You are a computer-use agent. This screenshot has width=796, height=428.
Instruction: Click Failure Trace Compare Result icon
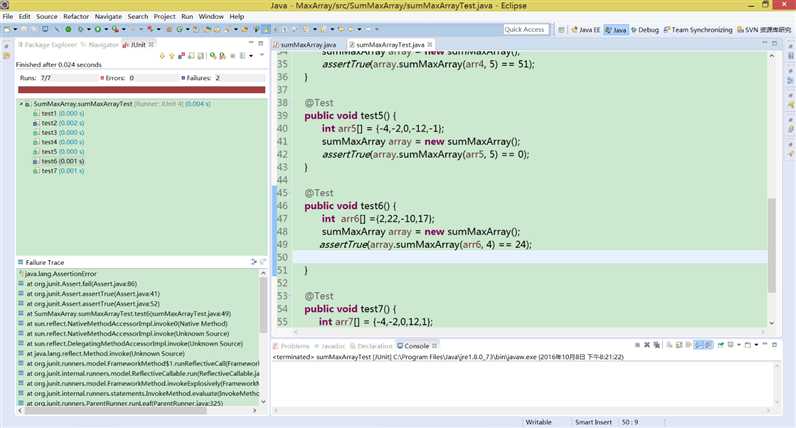click(x=262, y=262)
